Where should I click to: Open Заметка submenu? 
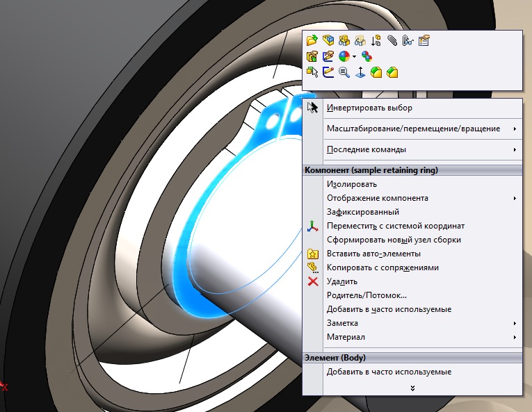point(342,323)
